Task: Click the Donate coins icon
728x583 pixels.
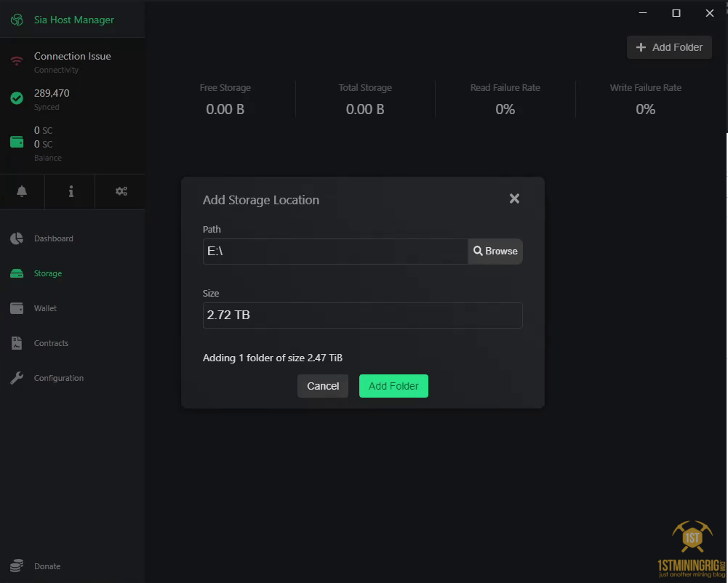Action: (17, 566)
